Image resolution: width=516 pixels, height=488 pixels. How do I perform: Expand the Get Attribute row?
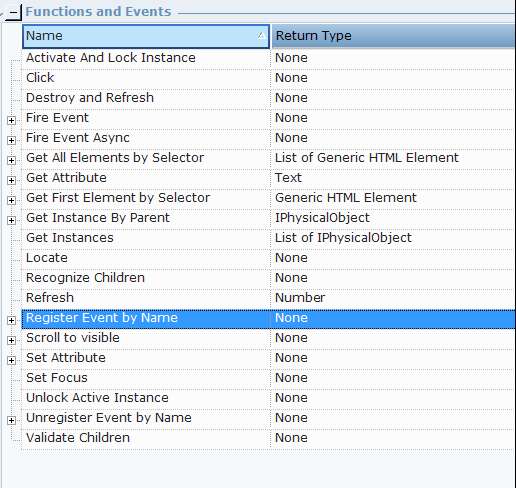(12, 180)
